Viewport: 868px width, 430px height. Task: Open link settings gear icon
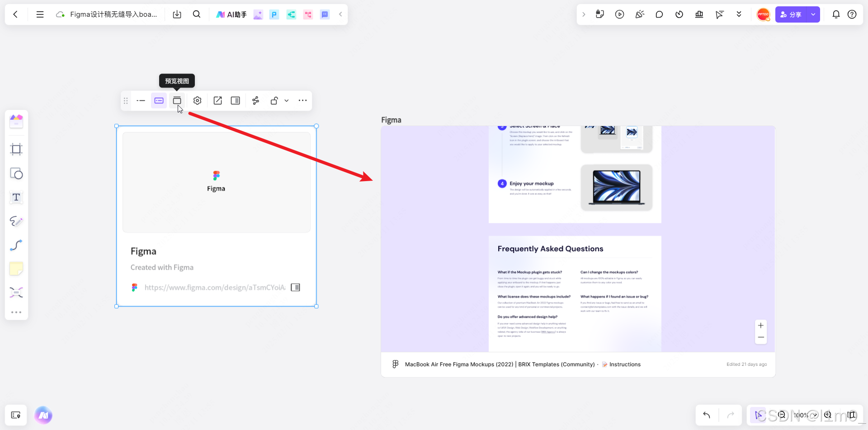[x=197, y=101]
